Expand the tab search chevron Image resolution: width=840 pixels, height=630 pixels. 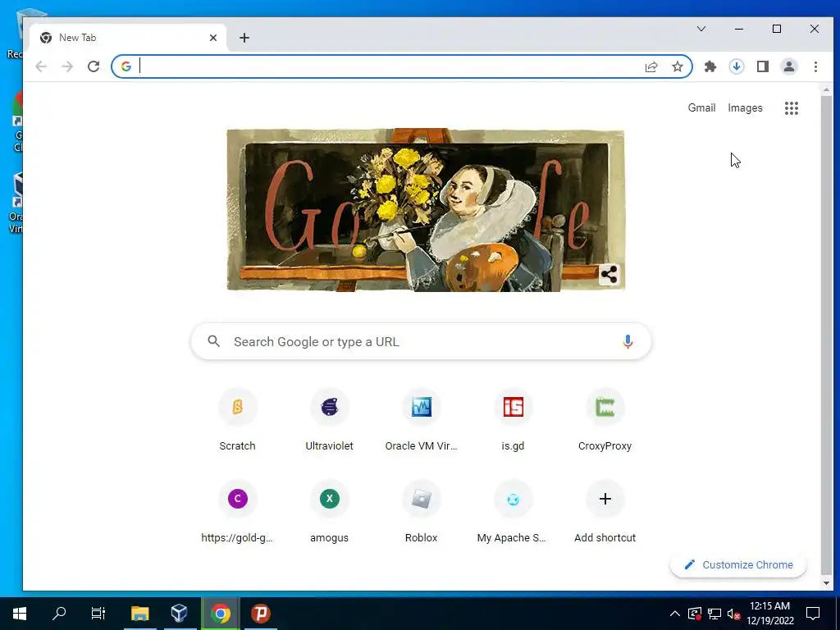pos(701,29)
